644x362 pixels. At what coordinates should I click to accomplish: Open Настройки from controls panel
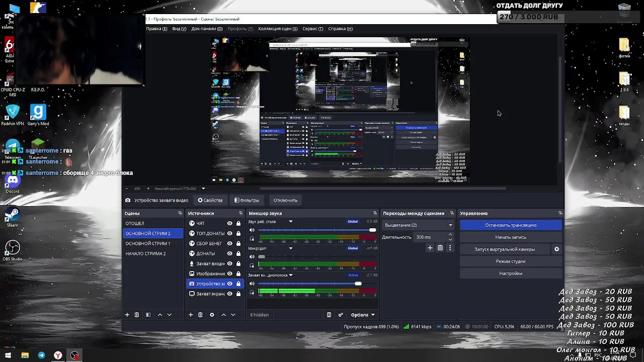pyautogui.click(x=511, y=274)
